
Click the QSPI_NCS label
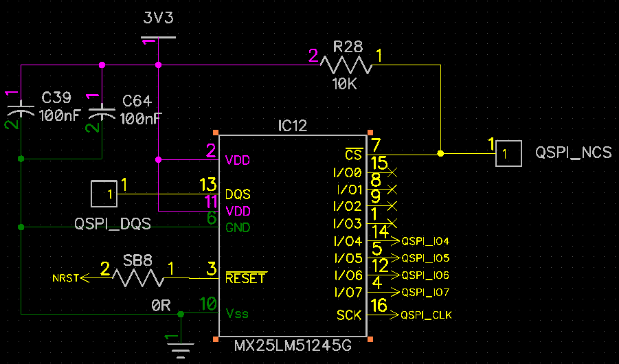[574, 152]
